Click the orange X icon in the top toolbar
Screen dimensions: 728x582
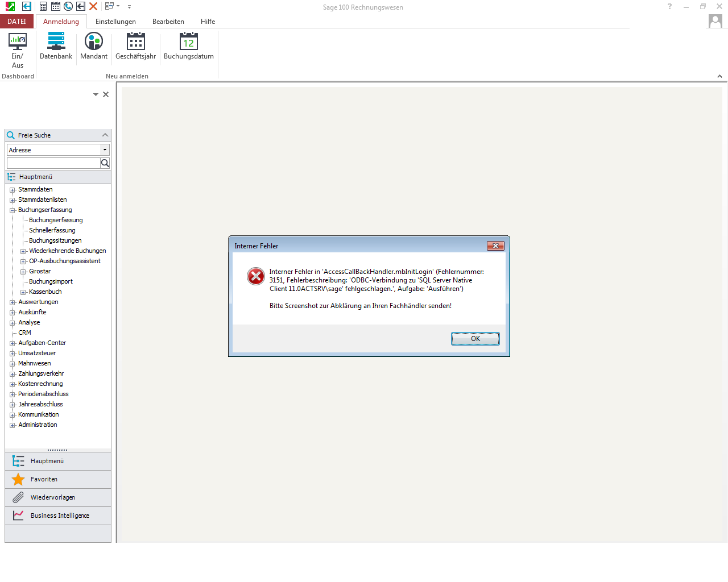(93, 6)
